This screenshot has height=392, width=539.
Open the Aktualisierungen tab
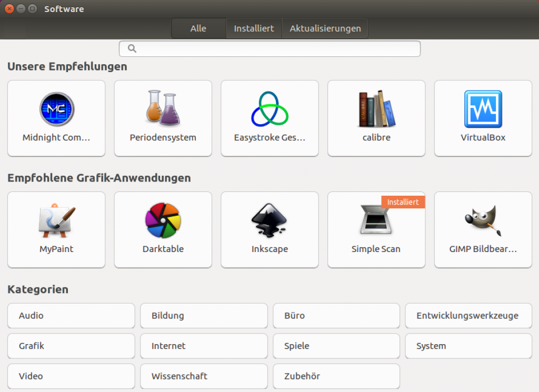(x=325, y=28)
